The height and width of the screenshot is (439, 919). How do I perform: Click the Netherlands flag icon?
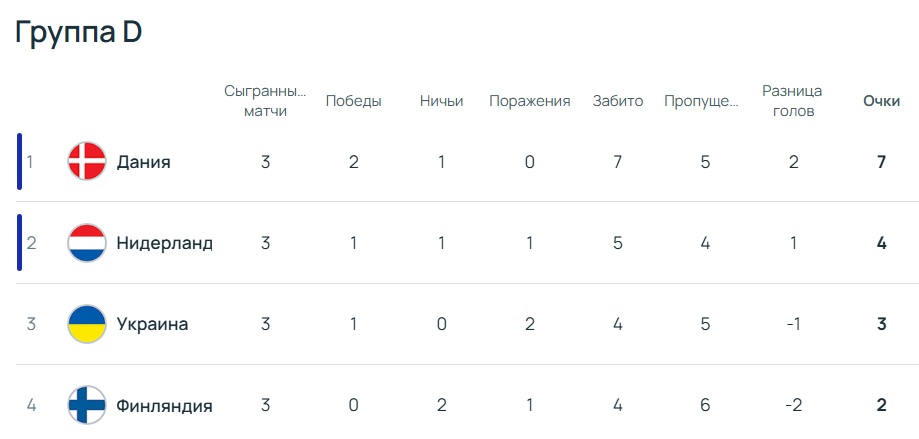click(x=87, y=243)
